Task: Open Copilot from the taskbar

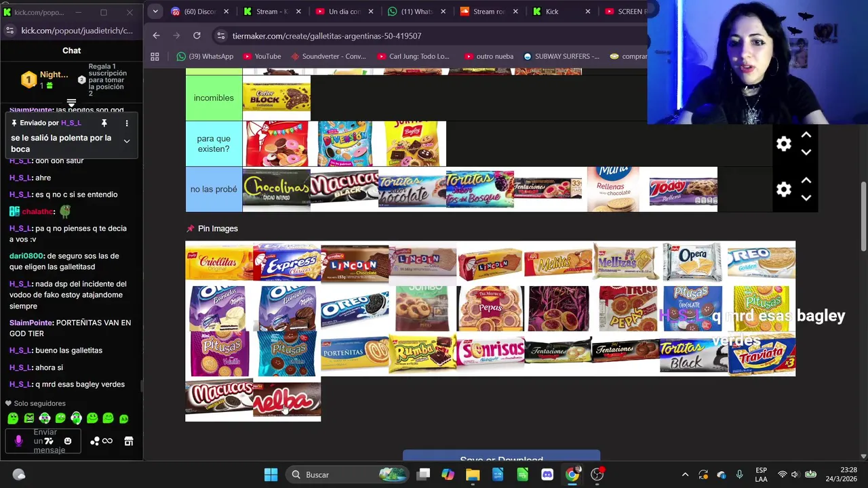Action: (x=448, y=474)
